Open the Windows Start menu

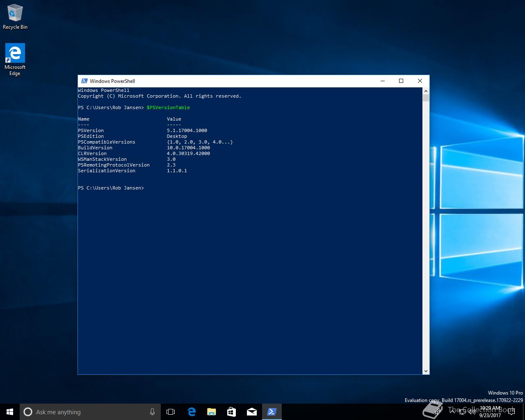click(x=10, y=412)
